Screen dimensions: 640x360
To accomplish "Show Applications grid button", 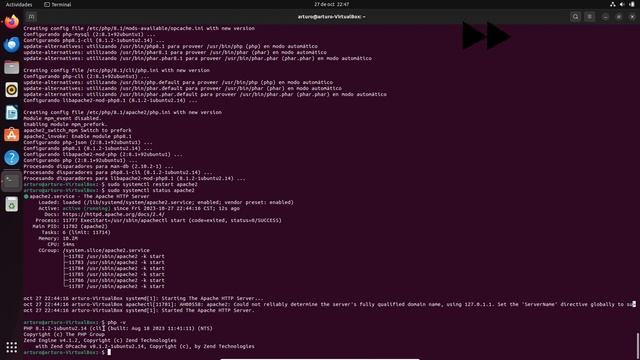I will (11, 347).
